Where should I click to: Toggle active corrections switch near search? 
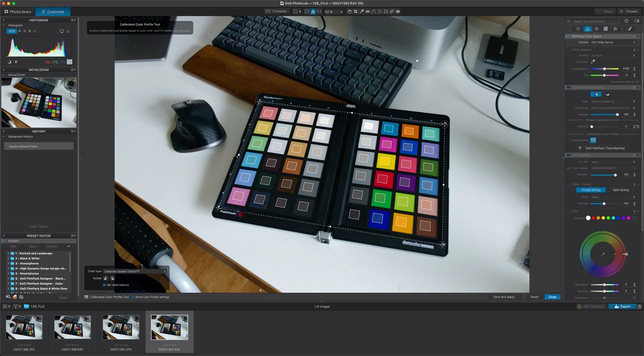click(x=637, y=21)
